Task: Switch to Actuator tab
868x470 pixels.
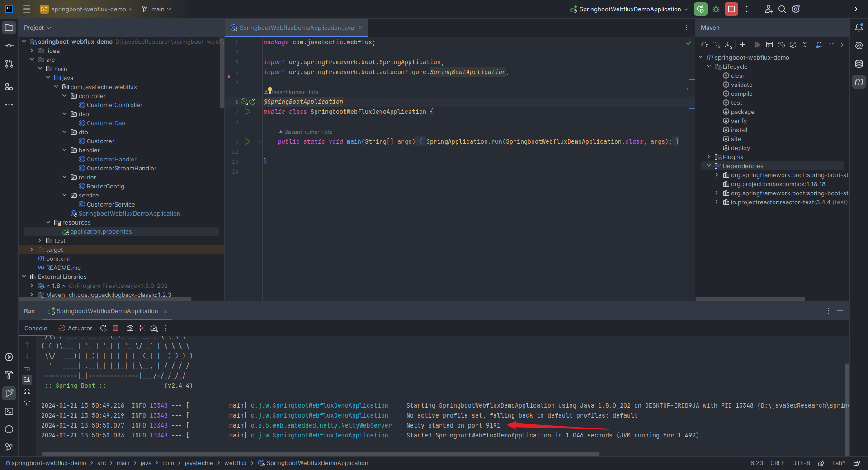Action: coord(75,329)
